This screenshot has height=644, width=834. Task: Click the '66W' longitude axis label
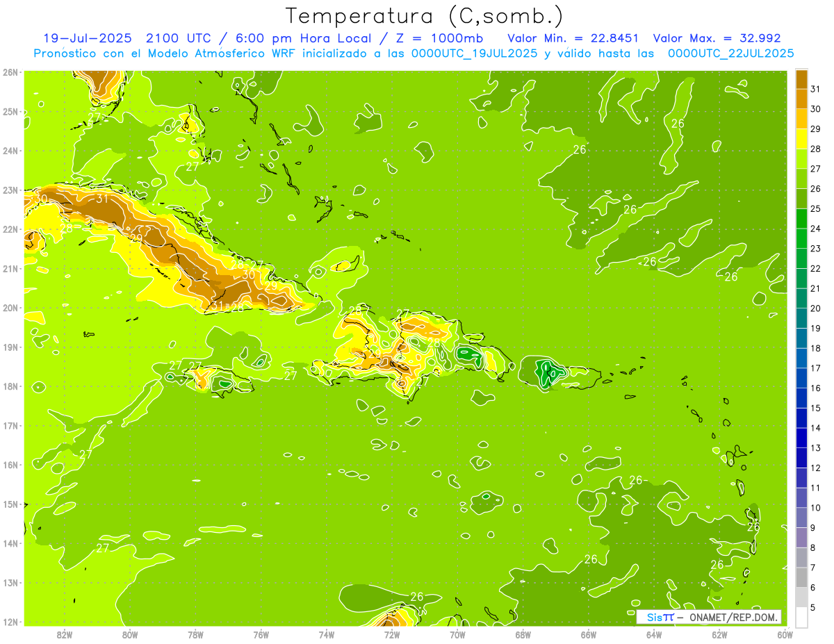pyautogui.click(x=589, y=634)
